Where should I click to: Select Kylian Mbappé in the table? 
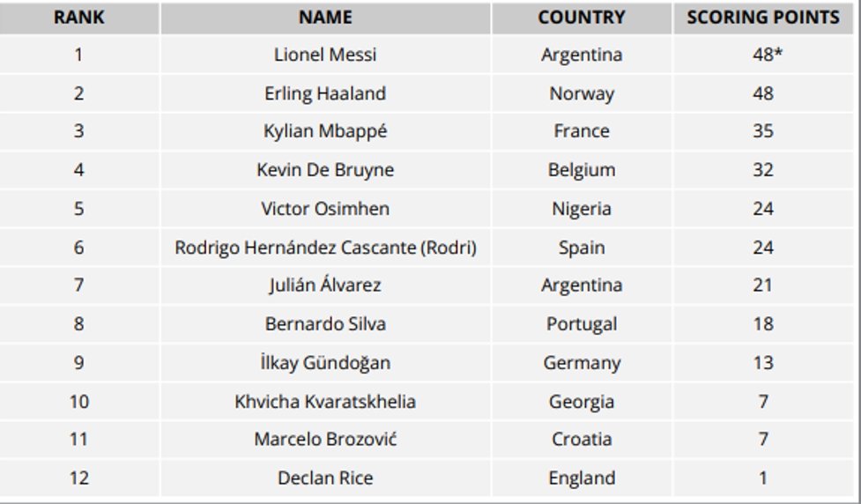tap(325, 131)
